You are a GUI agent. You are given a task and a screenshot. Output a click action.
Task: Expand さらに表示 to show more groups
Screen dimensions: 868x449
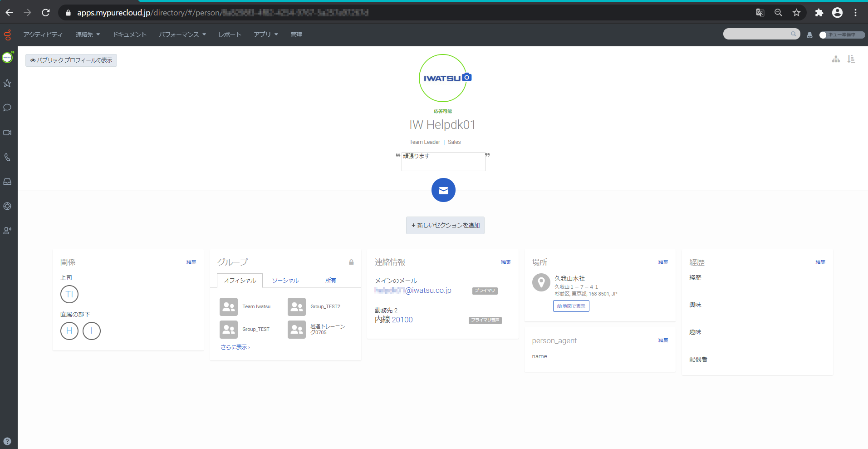click(x=235, y=347)
